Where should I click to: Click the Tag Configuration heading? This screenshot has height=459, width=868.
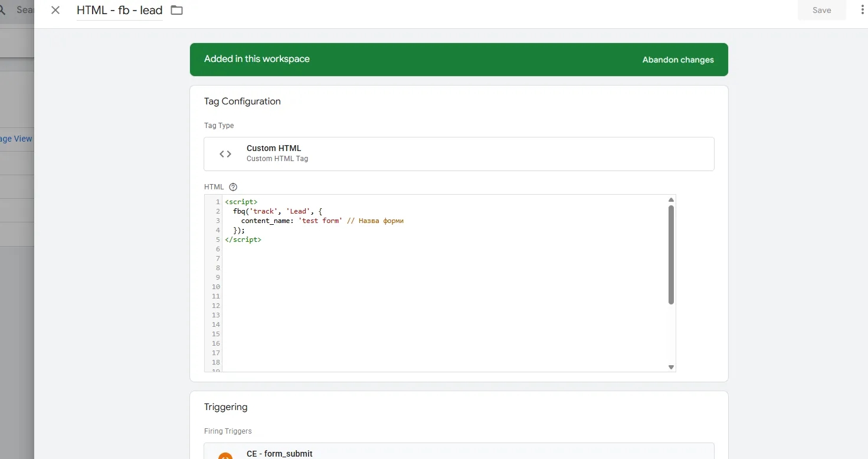click(x=243, y=101)
